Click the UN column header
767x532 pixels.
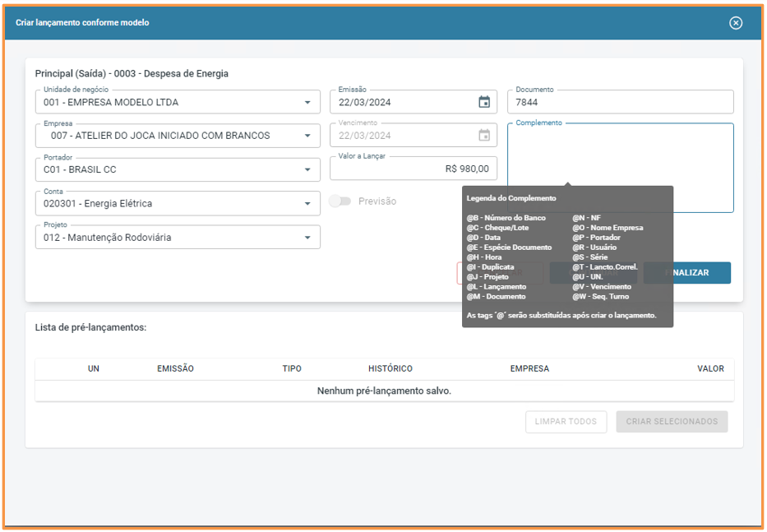coord(94,368)
